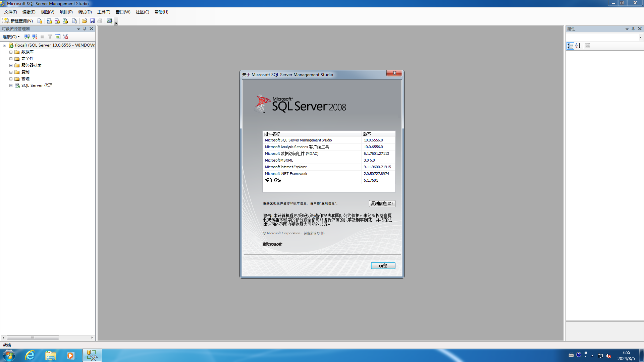Click the Database Engine Query toolbar icon
This screenshot has width=644, height=362.
40,21
